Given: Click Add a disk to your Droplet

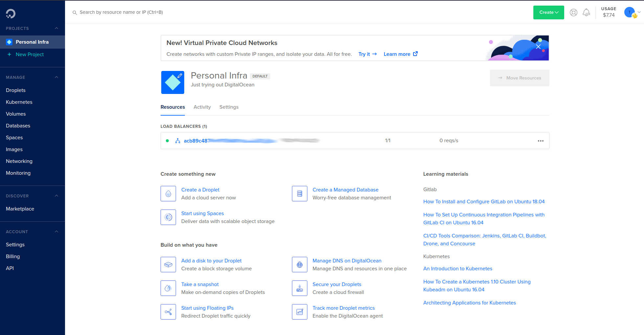Looking at the screenshot, I should tap(211, 261).
